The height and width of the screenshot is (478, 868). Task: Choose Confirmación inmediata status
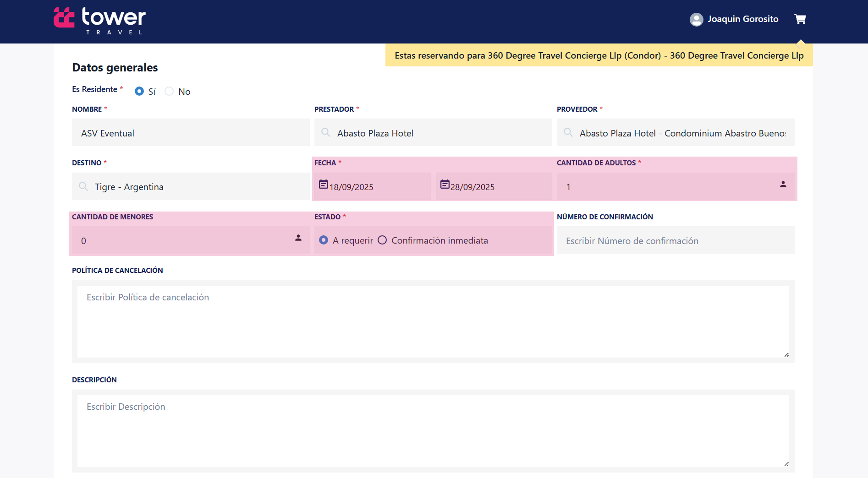pyautogui.click(x=382, y=240)
